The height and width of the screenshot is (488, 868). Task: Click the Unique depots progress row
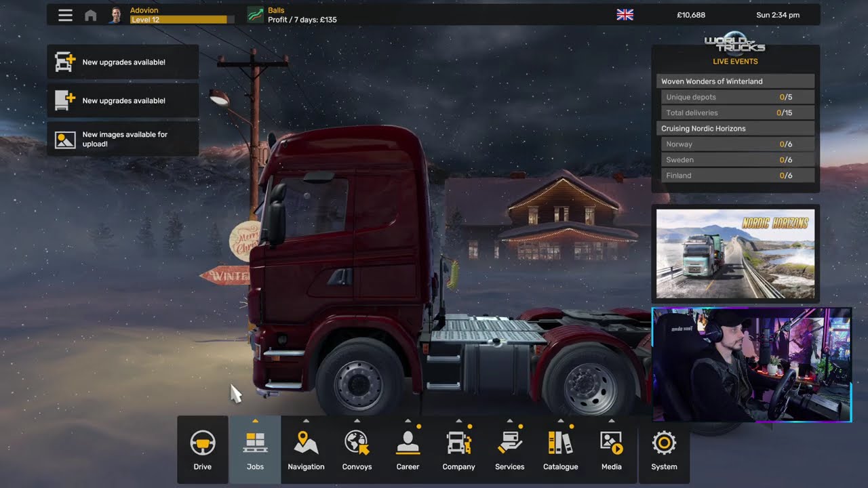tap(738, 97)
